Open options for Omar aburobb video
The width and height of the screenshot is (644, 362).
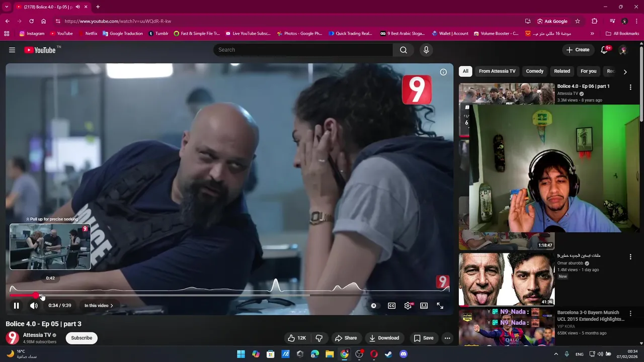(630, 257)
